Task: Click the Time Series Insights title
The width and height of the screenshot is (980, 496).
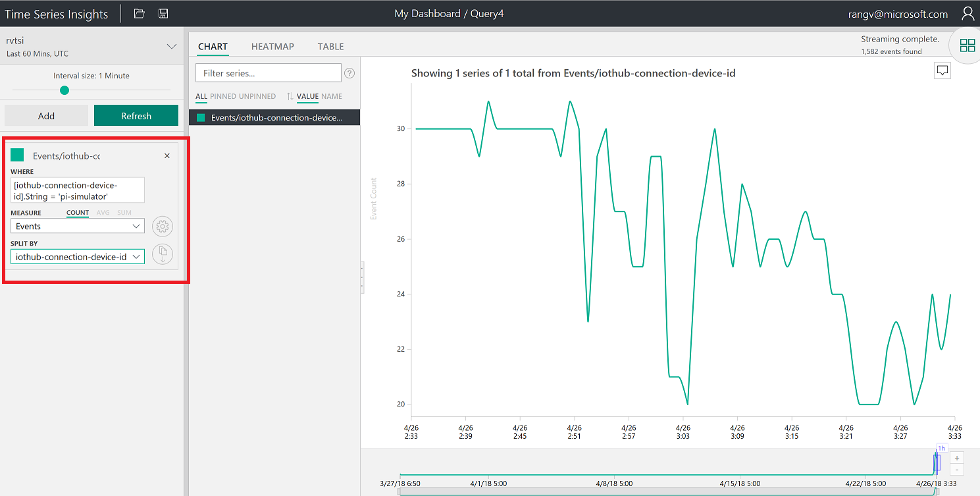Action: tap(57, 14)
